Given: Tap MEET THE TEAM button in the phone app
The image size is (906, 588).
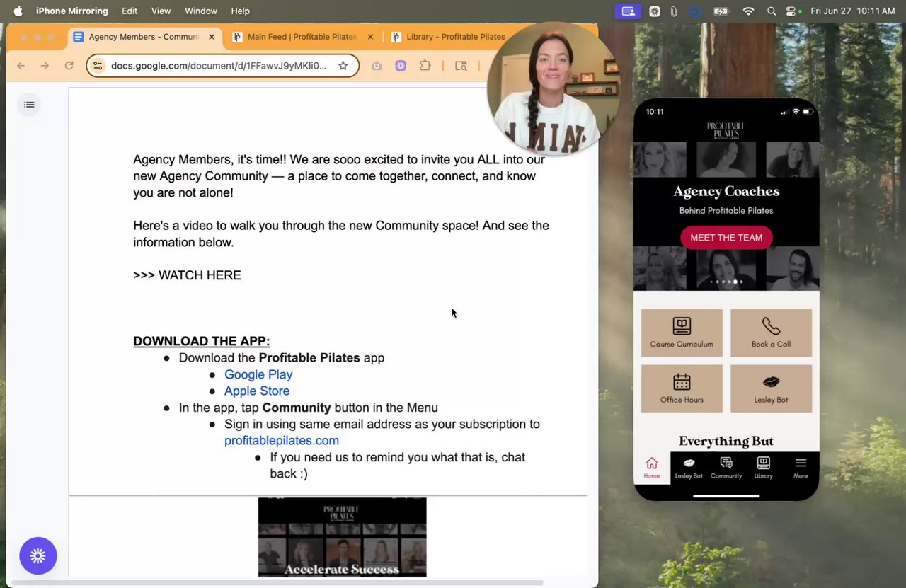Looking at the screenshot, I should pos(726,237).
